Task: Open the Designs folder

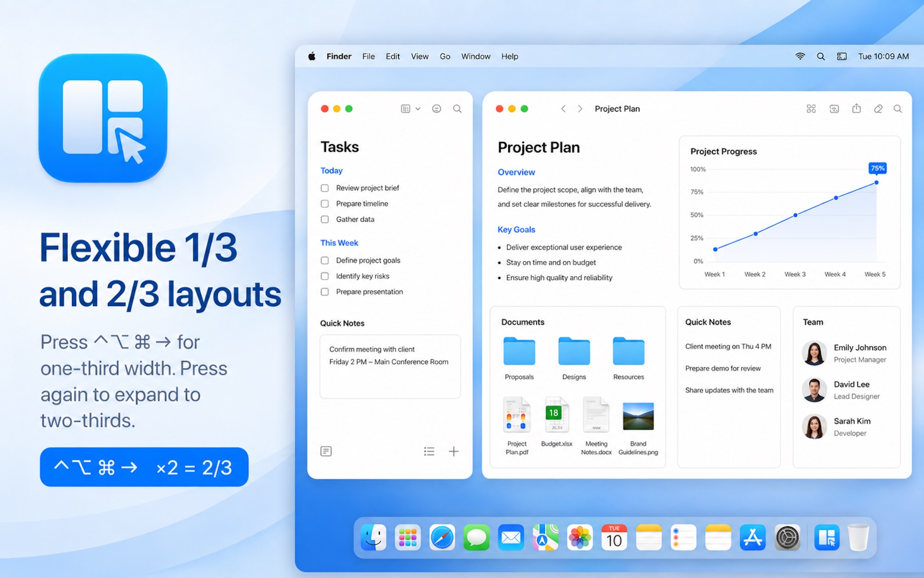Action: [574, 358]
